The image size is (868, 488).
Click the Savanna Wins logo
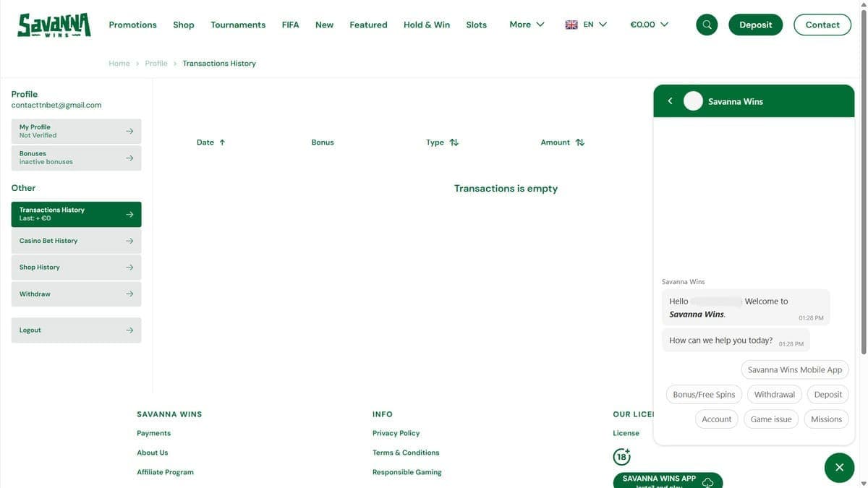[54, 25]
